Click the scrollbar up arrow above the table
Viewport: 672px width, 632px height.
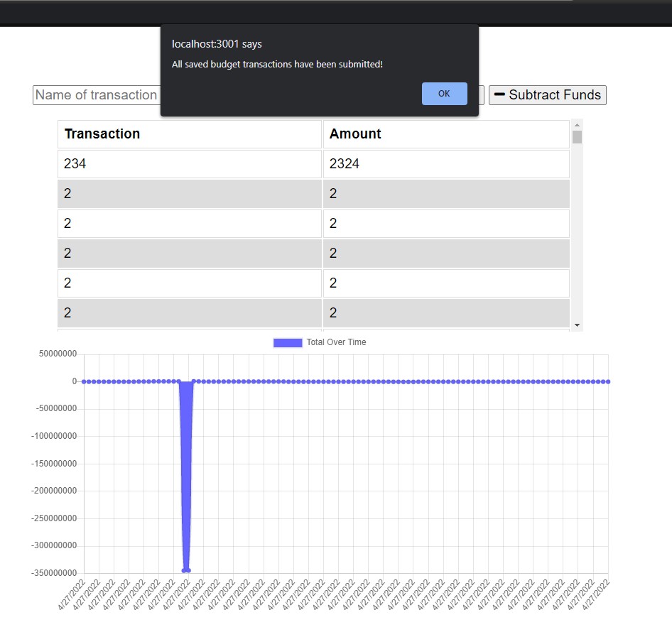(x=575, y=125)
